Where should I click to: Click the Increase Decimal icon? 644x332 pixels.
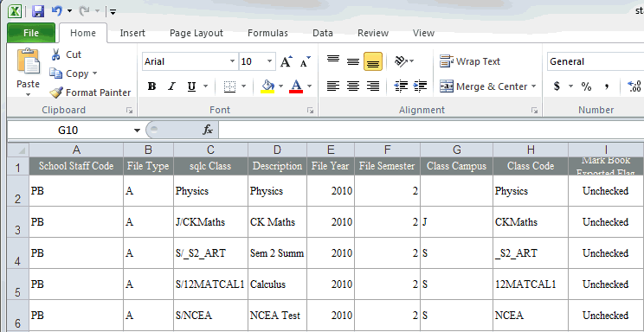[x=634, y=86]
